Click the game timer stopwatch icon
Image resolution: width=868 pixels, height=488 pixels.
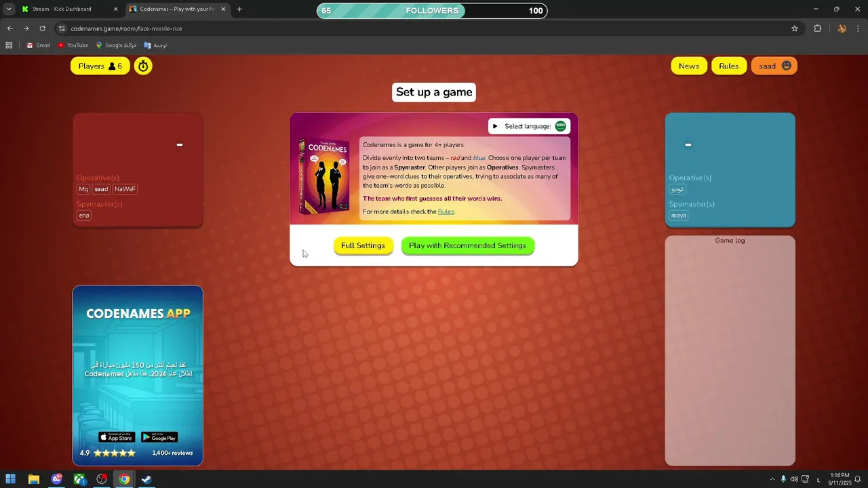[x=143, y=66]
